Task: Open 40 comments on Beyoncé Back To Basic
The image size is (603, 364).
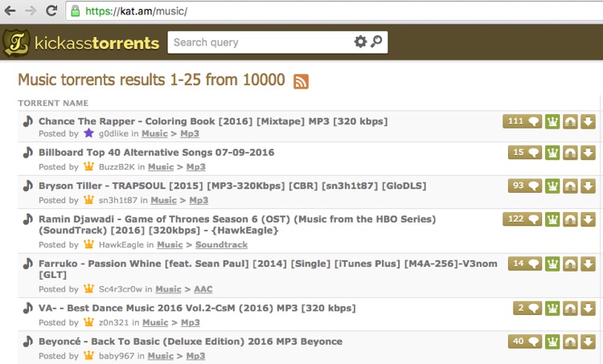Action: (525, 342)
